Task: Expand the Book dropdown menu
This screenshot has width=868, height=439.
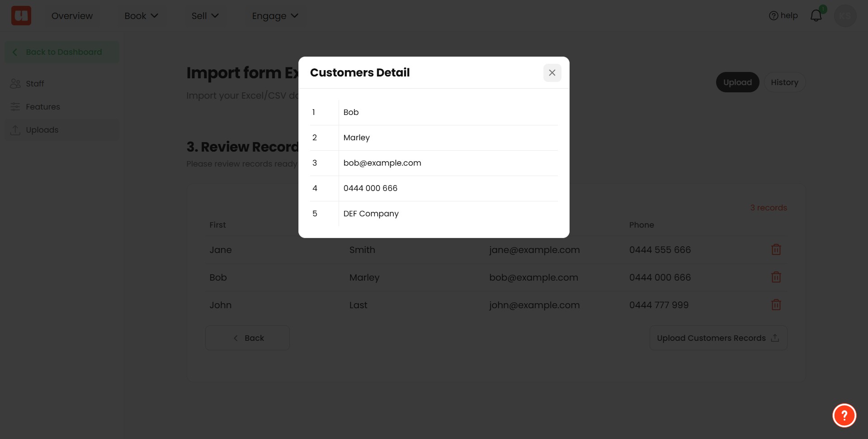Action: click(141, 16)
